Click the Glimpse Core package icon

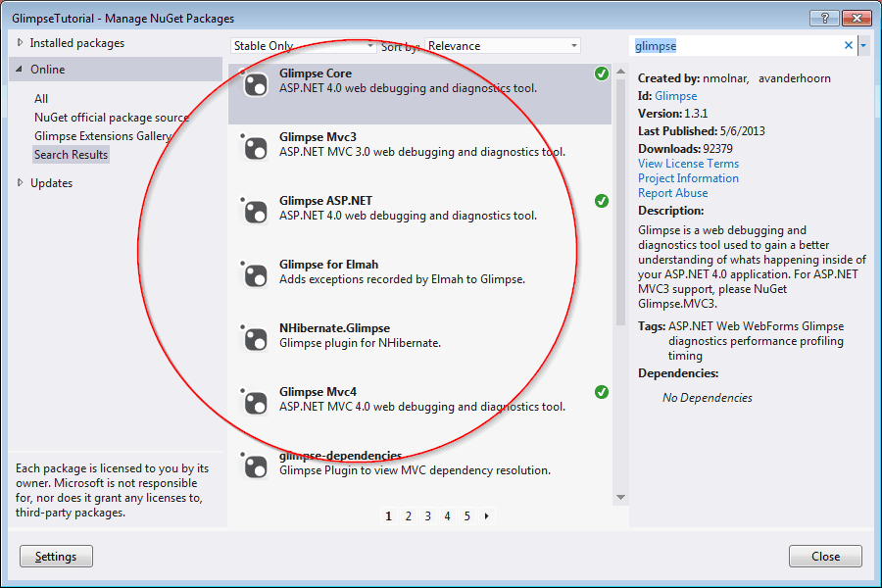pos(256,84)
